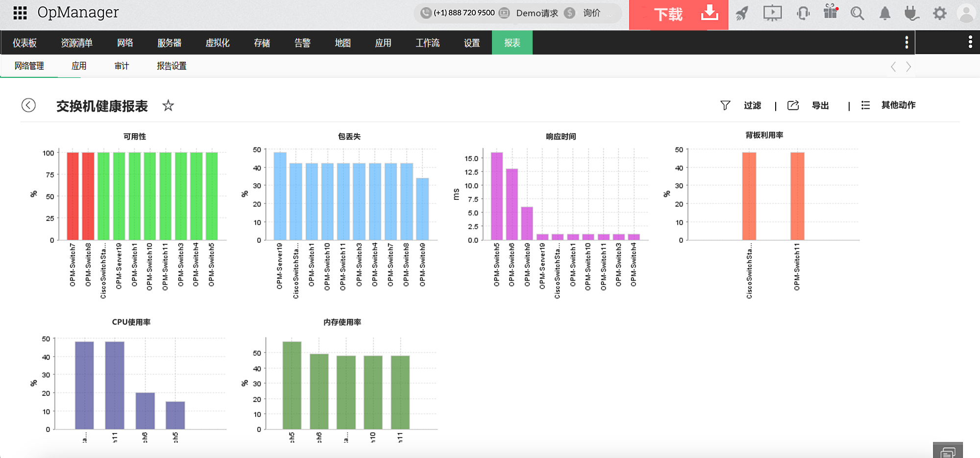Open the 服务器 menu
The height and width of the screenshot is (458, 980).
(169, 43)
